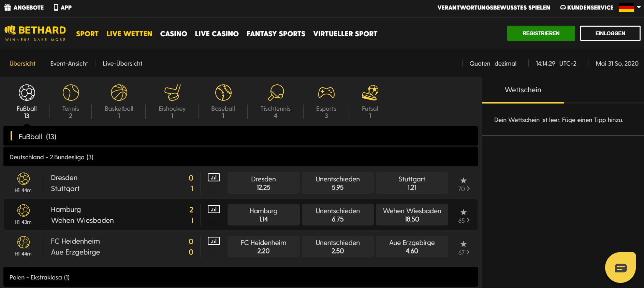The height and width of the screenshot is (288, 644).
Task: Favorite the FC Heidenheim match star
Action: [x=464, y=244]
